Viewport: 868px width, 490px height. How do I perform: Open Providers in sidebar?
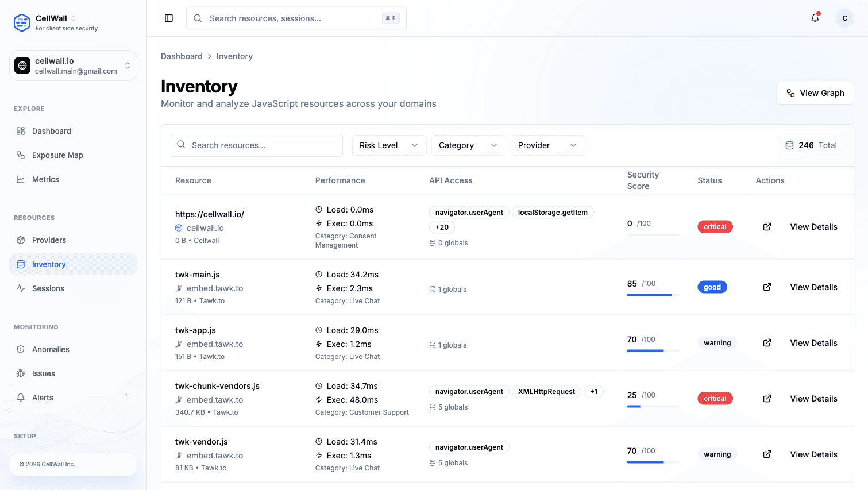(73, 240)
